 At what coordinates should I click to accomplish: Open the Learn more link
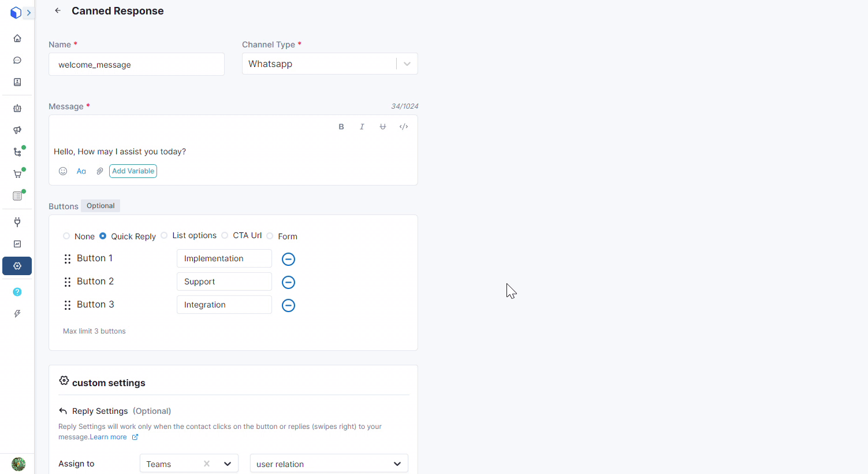pyautogui.click(x=109, y=437)
